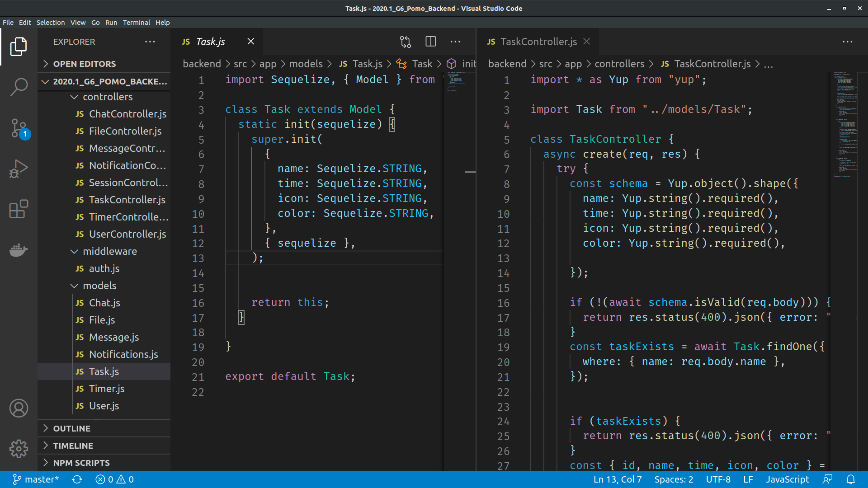
Task: Open the Help menu
Action: pyautogui.click(x=162, y=22)
